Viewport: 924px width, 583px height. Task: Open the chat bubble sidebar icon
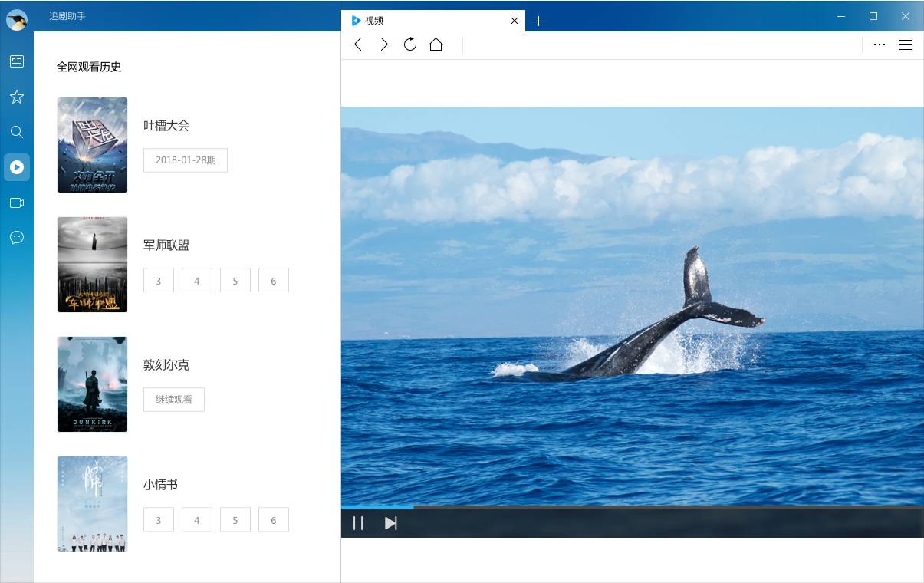coord(17,238)
